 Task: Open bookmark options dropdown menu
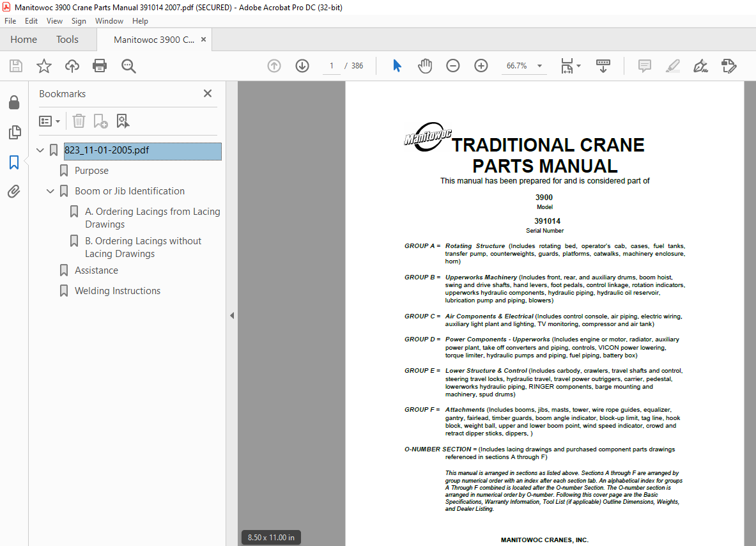point(49,121)
